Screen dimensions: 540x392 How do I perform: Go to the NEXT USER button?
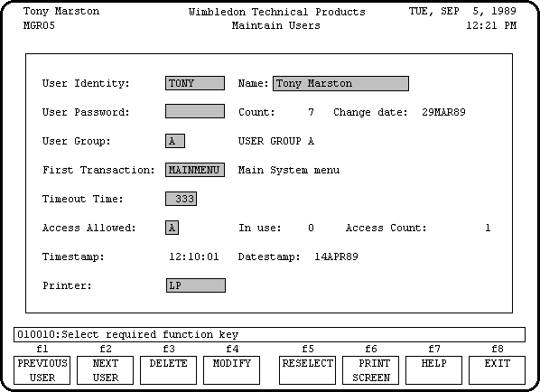click(x=105, y=370)
